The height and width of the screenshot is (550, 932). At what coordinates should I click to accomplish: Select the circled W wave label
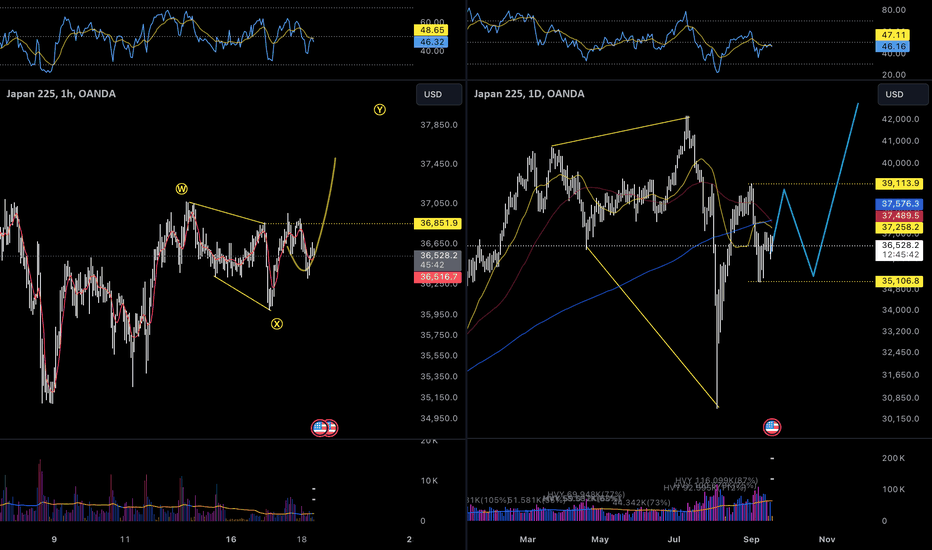(x=181, y=189)
